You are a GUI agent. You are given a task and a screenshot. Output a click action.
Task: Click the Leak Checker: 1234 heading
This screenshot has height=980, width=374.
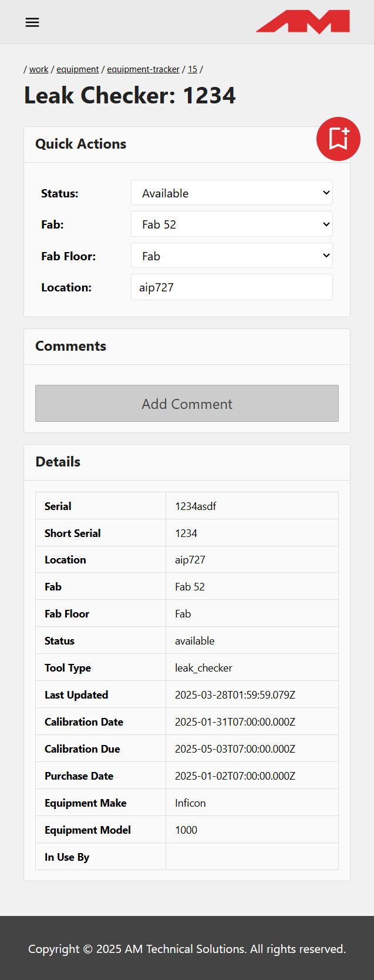(x=130, y=95)
